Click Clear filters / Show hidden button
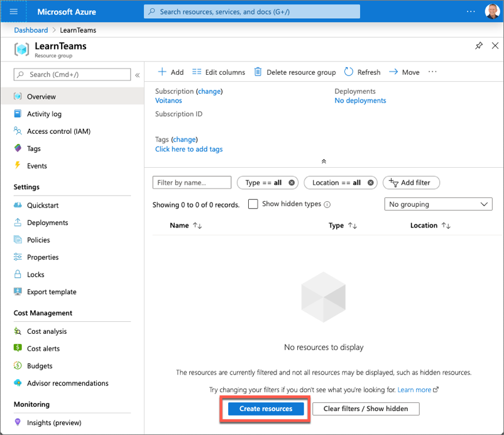504x435 pixels. 366,409
